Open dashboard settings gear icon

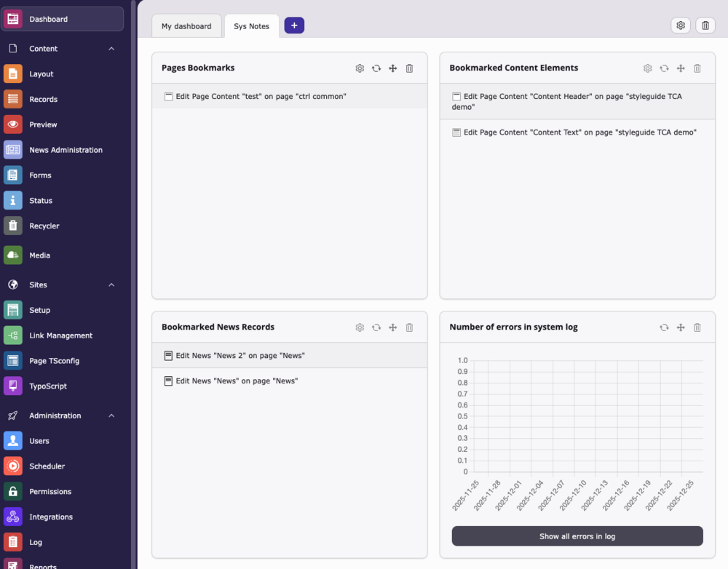681,25
